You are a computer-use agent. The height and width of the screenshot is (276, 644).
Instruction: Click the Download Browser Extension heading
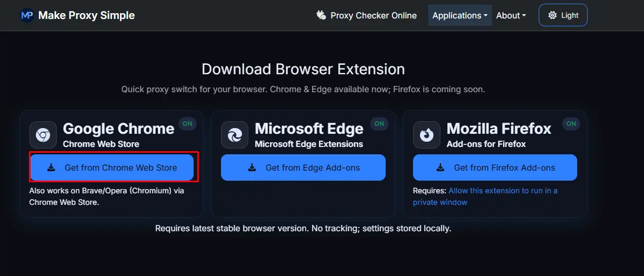click(303, 69)
